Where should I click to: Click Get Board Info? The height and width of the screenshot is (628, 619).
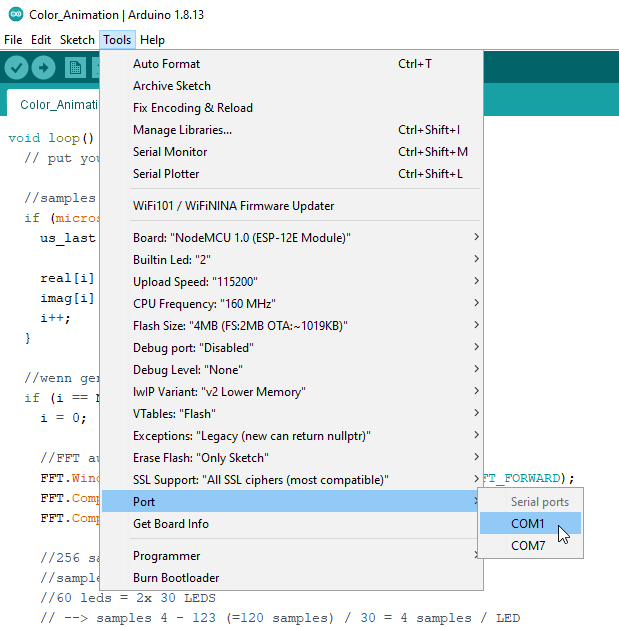click(x=291, y=524)
